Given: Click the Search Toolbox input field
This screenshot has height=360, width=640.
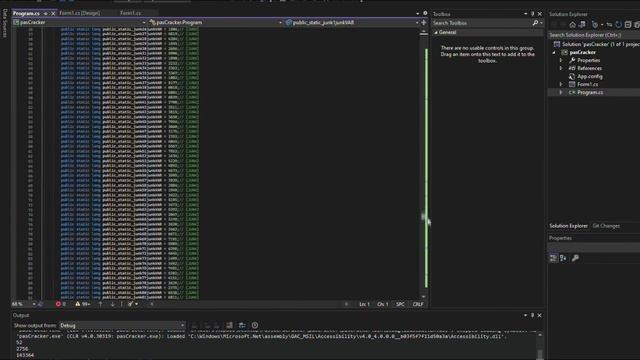Looking at the screenshot, I should pos(482,23).
